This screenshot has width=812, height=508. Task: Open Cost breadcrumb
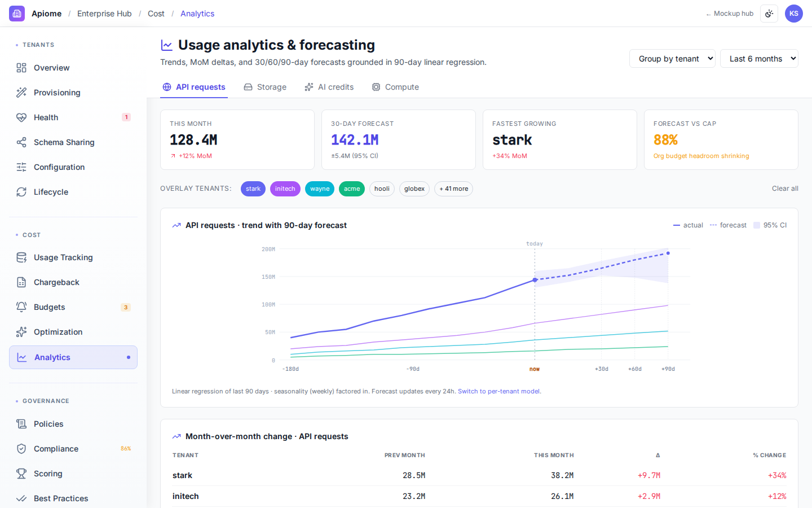[x=156, y=14]
